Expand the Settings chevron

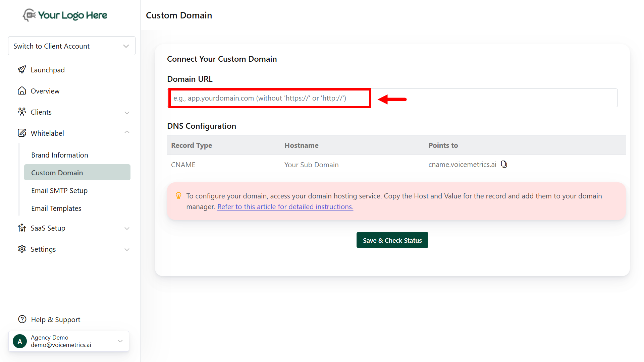pyautogui.click(x=127, y=249)
